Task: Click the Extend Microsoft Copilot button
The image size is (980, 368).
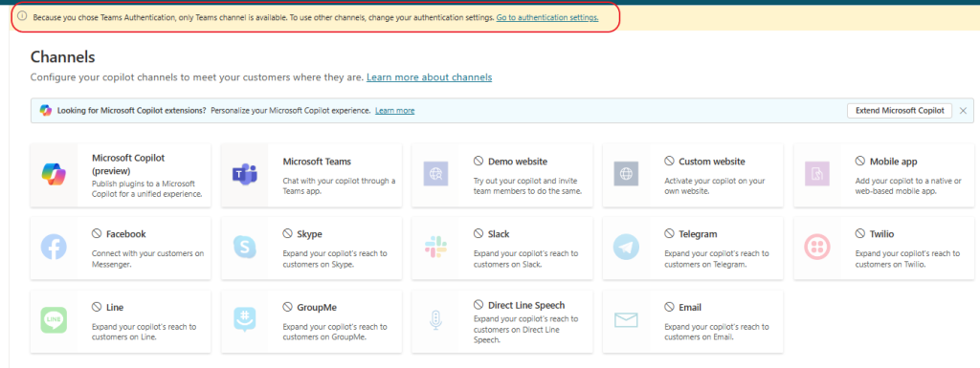Action: [x=900, y=111]
